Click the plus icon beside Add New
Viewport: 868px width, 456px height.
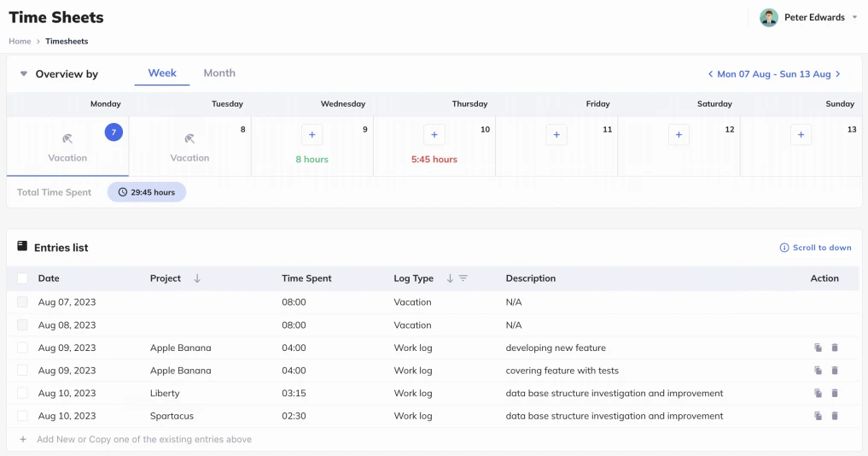(23, 440)
